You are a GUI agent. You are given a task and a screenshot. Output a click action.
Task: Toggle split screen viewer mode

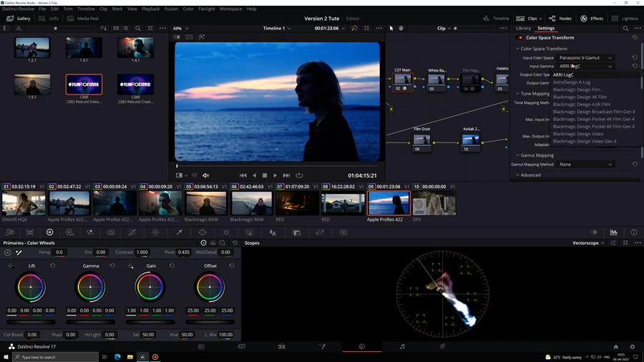click(x=189, y=37)
